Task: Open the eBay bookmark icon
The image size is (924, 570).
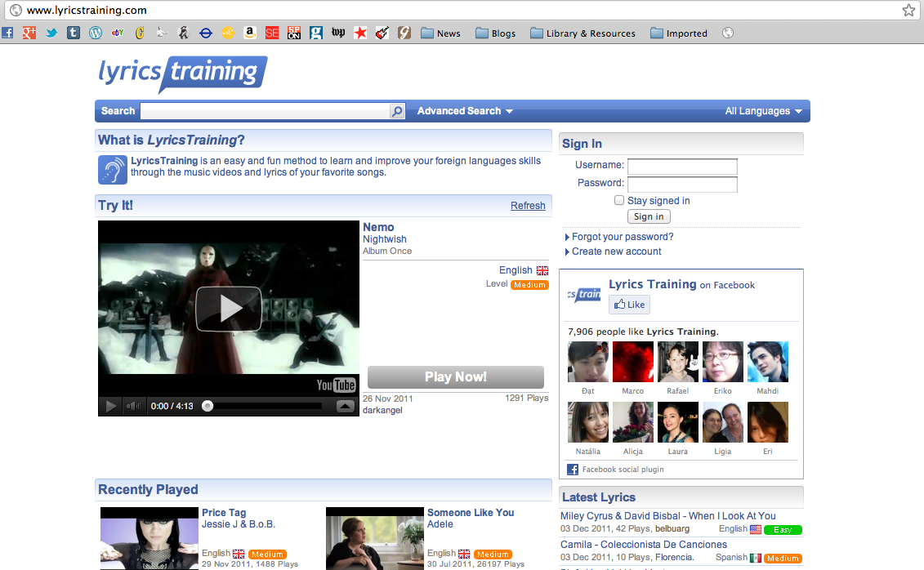Action: [x=118, y=33]
